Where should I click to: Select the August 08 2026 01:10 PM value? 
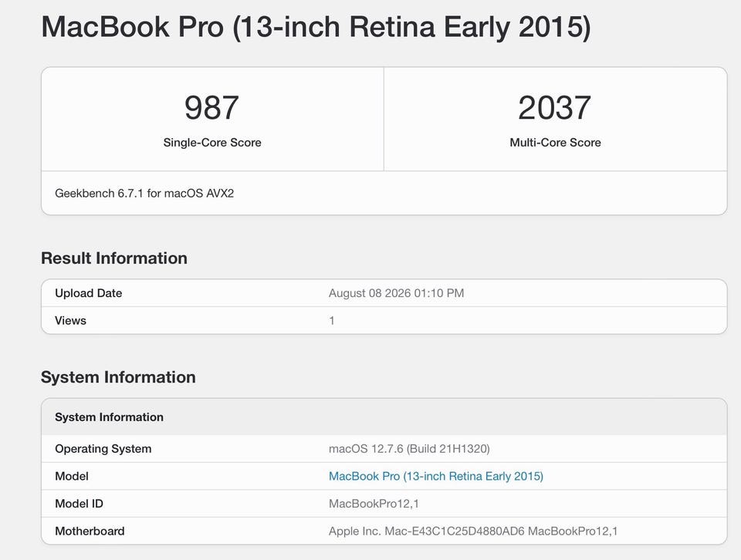click(396, 293)
